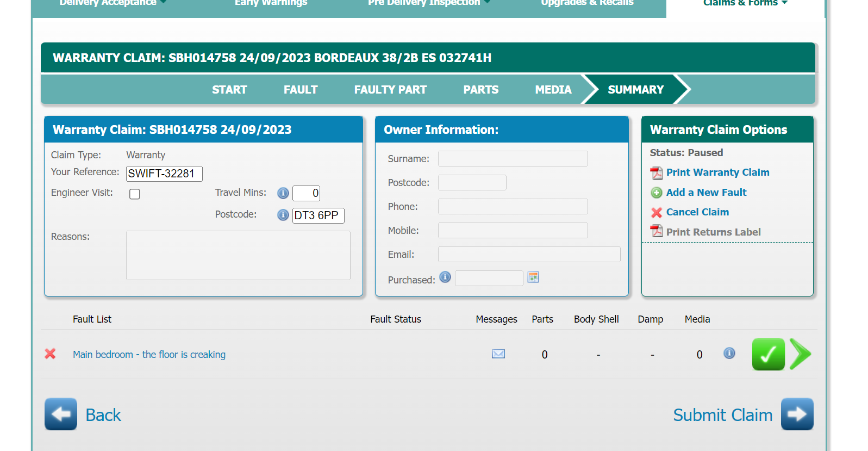Click the info icon beside Purchased
The width and height of the screenshot is (868, 451).
pos(445,277)
